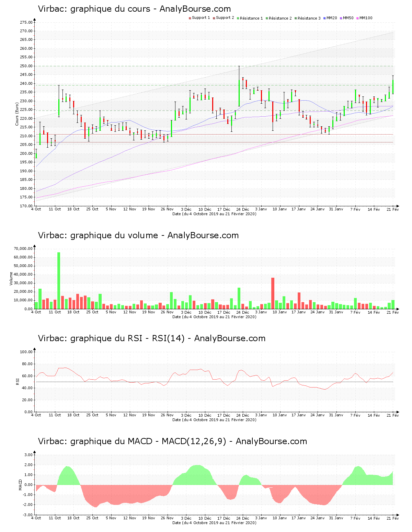Image resolution: width=412 pixels, height=532 pixels.
Task: Click the 'graphique du volume' chart title
Action: pyautogui.click(x=138, y=235)
